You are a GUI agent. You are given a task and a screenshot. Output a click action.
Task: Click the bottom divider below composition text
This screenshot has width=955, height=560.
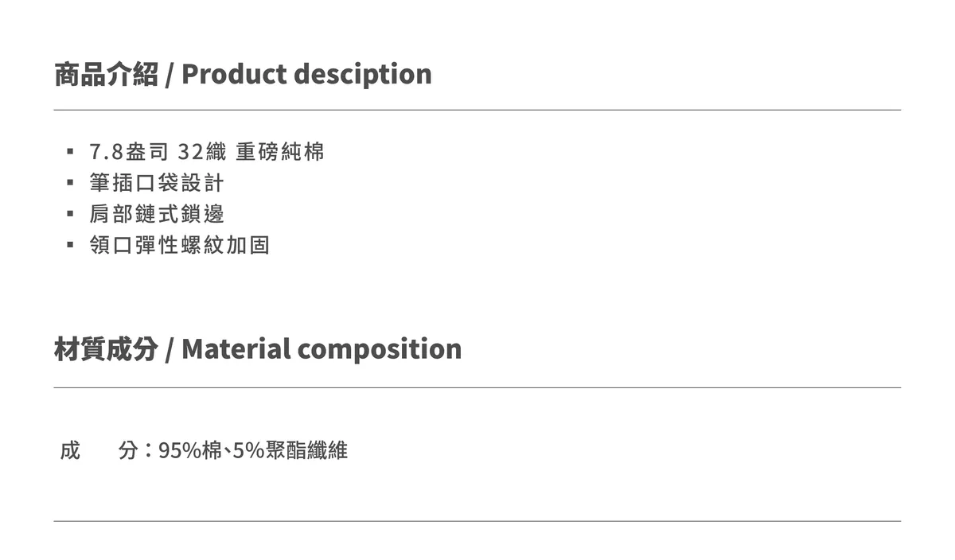pos(477,521)
